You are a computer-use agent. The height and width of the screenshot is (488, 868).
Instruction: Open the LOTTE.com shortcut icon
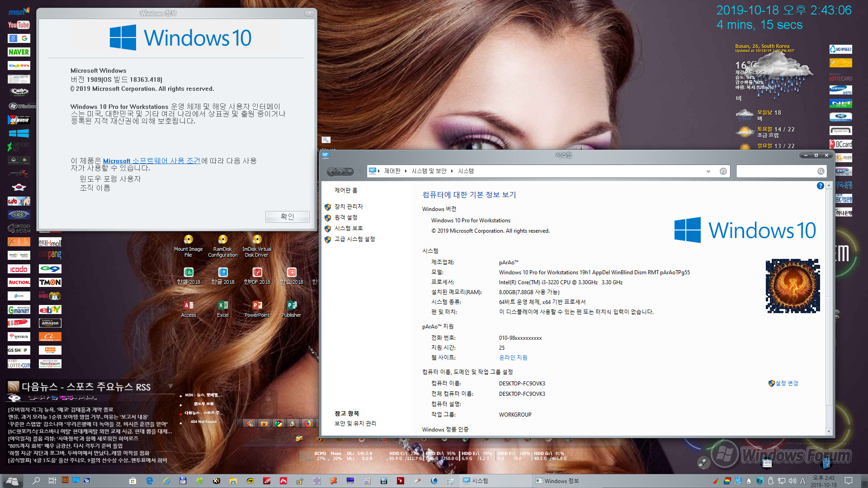[x=19, y=364]
